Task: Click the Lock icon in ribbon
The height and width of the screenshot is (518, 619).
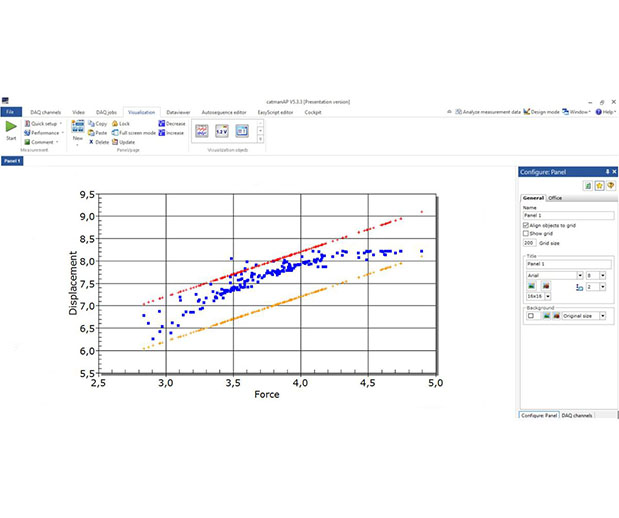Action: coord(122,123)
